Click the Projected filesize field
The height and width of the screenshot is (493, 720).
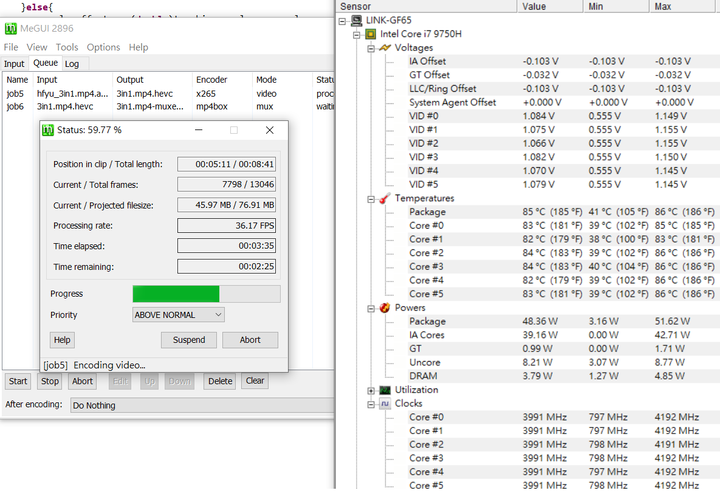[x=227, y=205]
